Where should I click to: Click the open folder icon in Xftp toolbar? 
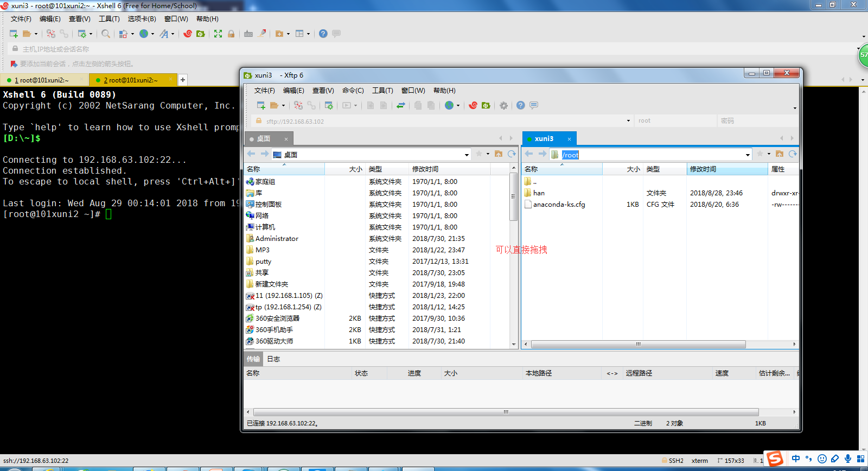275,105
